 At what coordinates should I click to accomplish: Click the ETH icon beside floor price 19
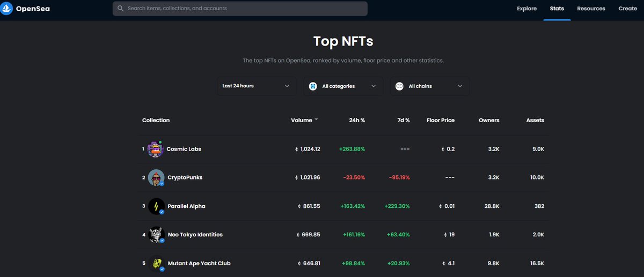coord(445,235)
